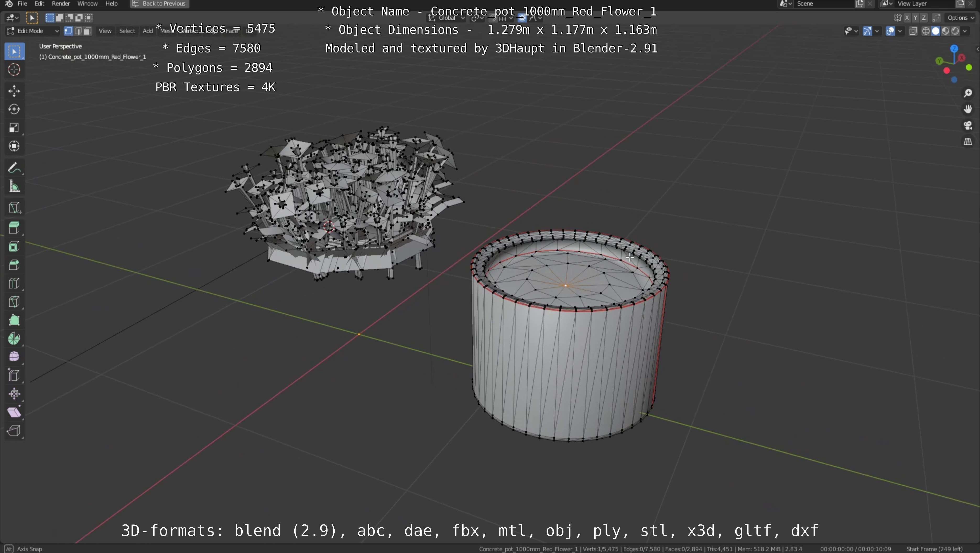Open the Edit menu
The image size is (980, 553).
[x=40, y=4]
